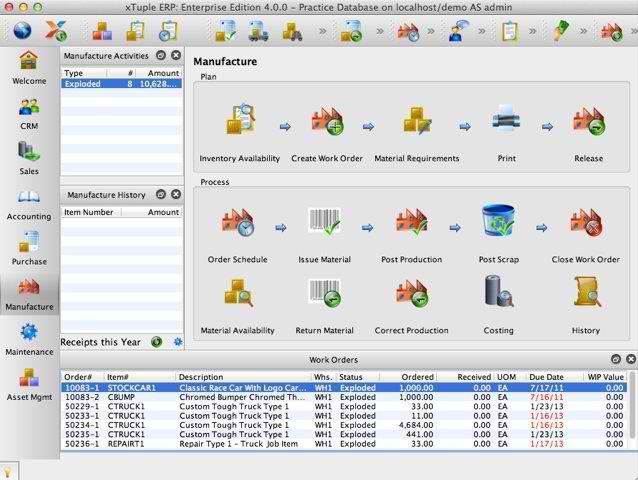
Task: Click the lightbulb icon in the status bar
Action: pyautogui.click(x=7, y=472)
